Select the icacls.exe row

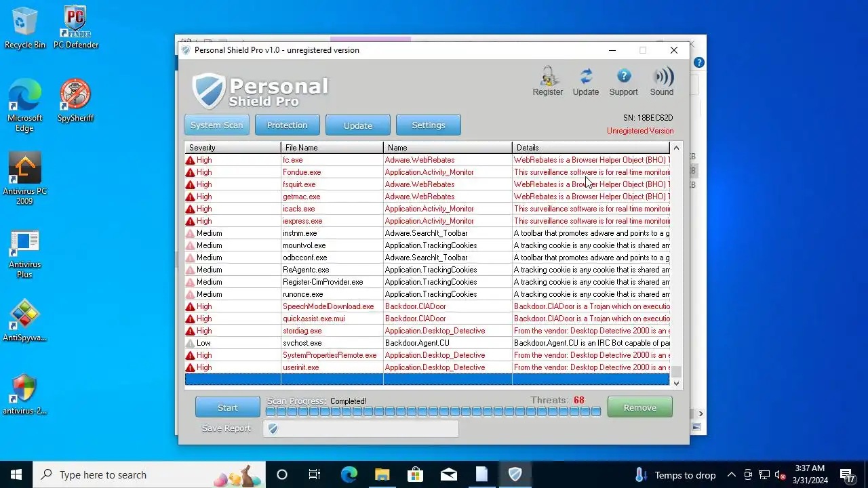(427, 209)
